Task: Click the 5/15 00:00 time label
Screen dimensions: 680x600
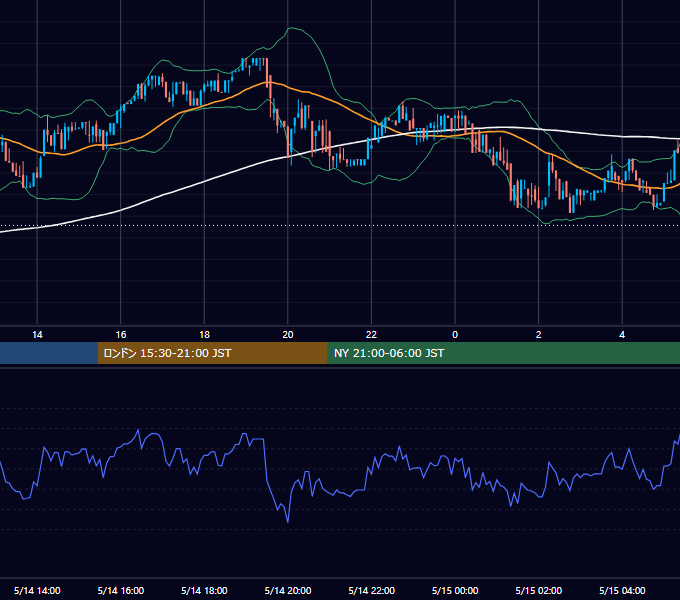Action: pyautogui.click(x=455, y=590)
